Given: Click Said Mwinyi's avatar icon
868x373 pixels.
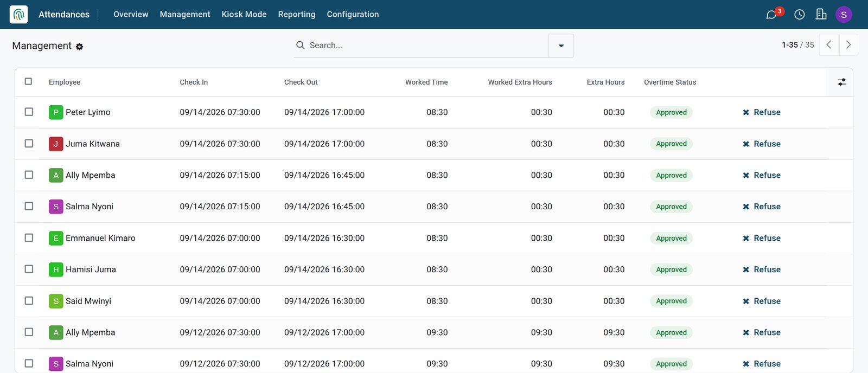Looking at the screenshot, I should pyautogui.click(x=56, y=301).
